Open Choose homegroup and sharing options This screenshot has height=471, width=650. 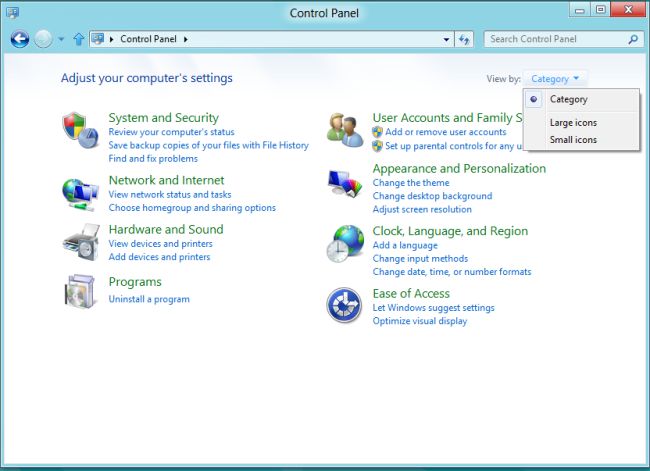click(192, 208)
